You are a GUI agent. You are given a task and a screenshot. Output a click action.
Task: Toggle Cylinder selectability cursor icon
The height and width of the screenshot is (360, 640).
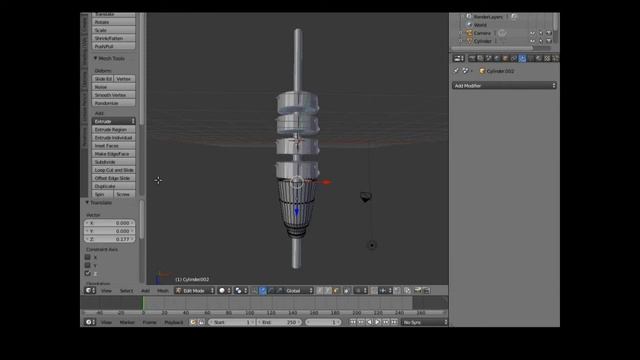pos(540,41)
